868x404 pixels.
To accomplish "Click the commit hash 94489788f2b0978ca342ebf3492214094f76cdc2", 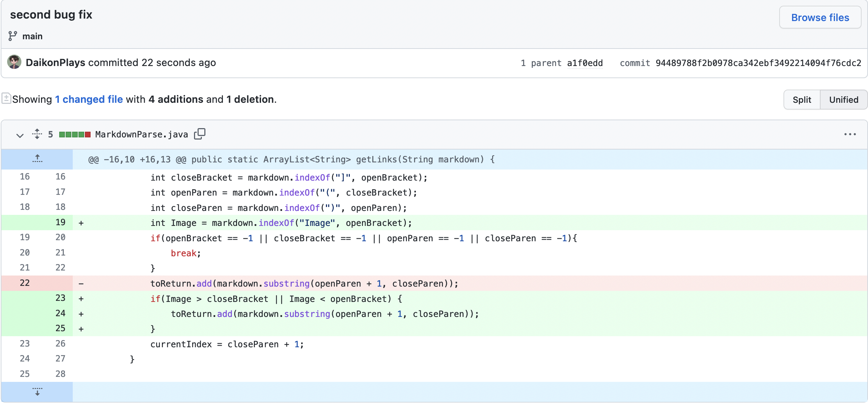I will point(758,63).
